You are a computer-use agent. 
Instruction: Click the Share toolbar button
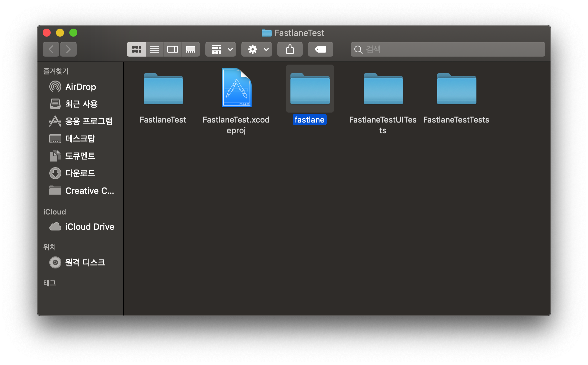(290, 49)
